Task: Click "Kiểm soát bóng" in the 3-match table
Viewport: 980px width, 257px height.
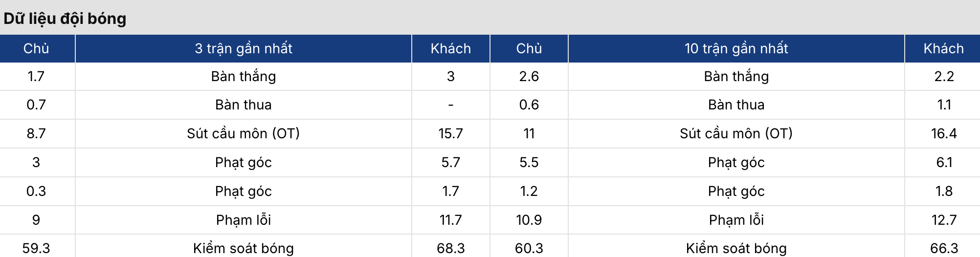Action: pyautogui.click(x=243, y=248)
